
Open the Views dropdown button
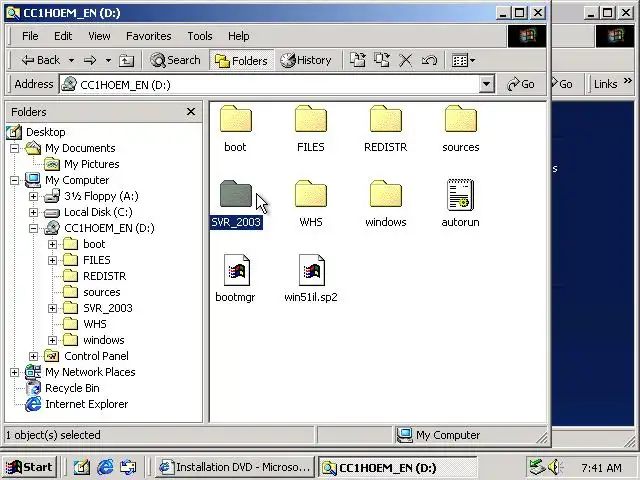(x=463, y=60)
